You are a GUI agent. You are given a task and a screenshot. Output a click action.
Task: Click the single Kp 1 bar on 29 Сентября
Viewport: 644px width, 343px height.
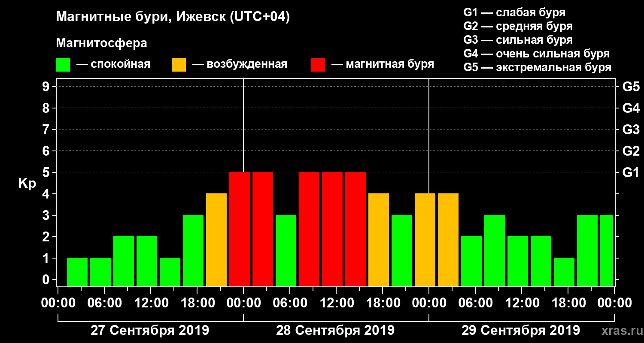click(564, 272)
